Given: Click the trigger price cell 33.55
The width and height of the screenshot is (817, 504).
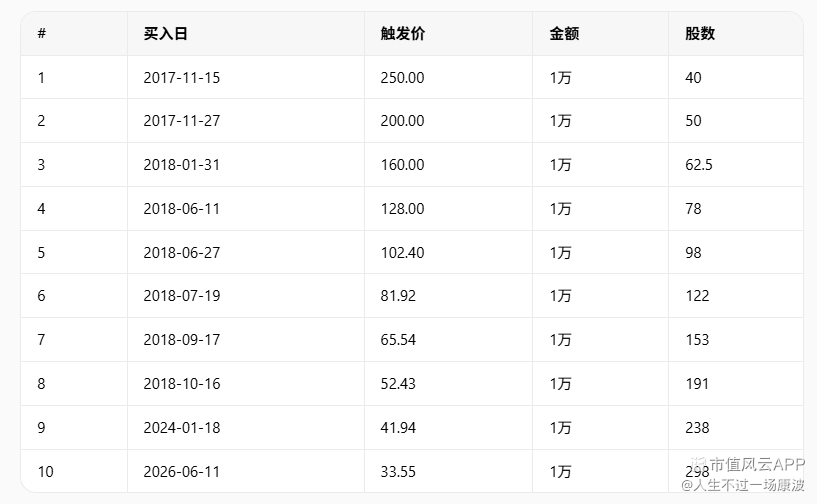Looking at the screenshot, I should tap(398, 472).
